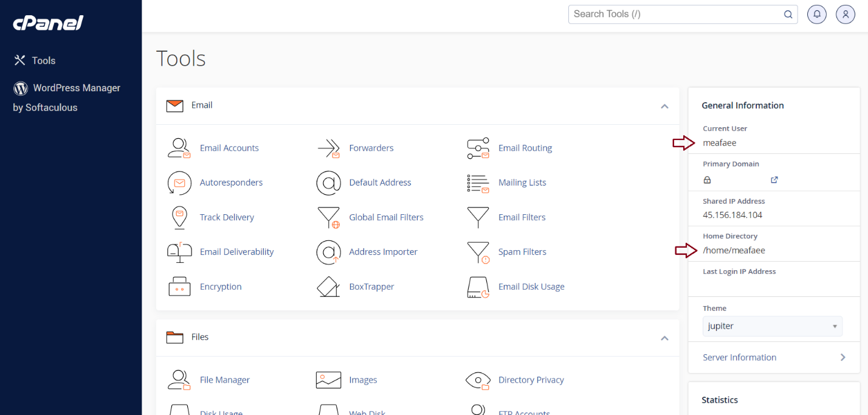Open the Autoresponders icon
Screen dimensions: 868x415
click(179, 183)
